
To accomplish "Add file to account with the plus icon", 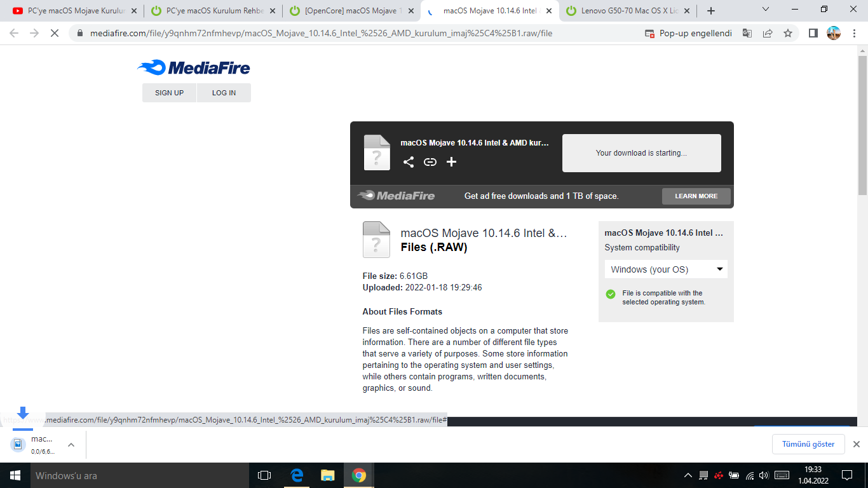I will tap(451, 162).
